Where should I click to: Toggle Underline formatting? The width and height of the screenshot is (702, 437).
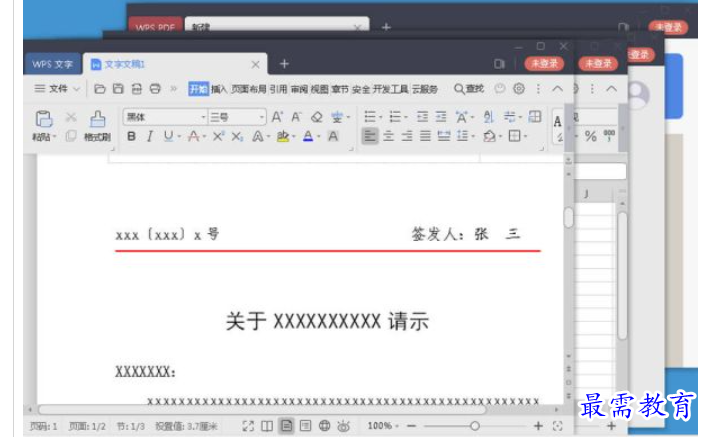point(168,136)
